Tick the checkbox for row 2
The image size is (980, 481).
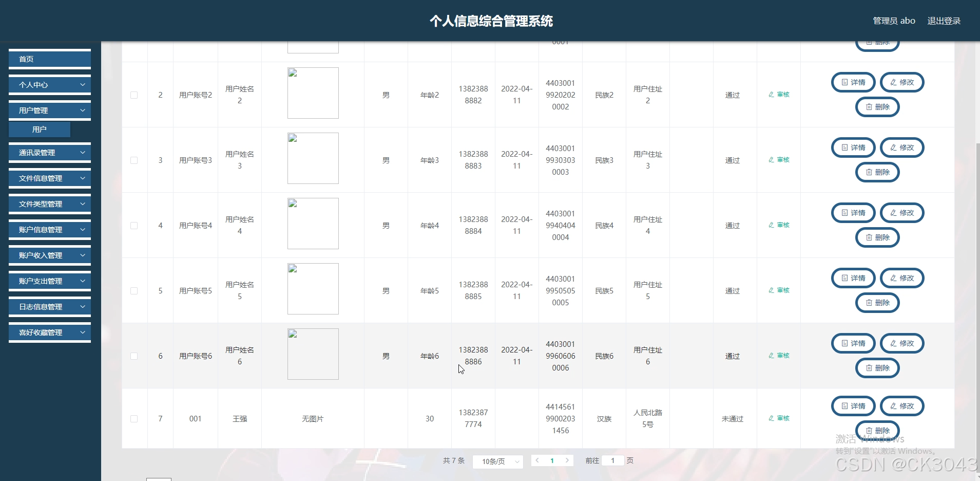(134, 95)
